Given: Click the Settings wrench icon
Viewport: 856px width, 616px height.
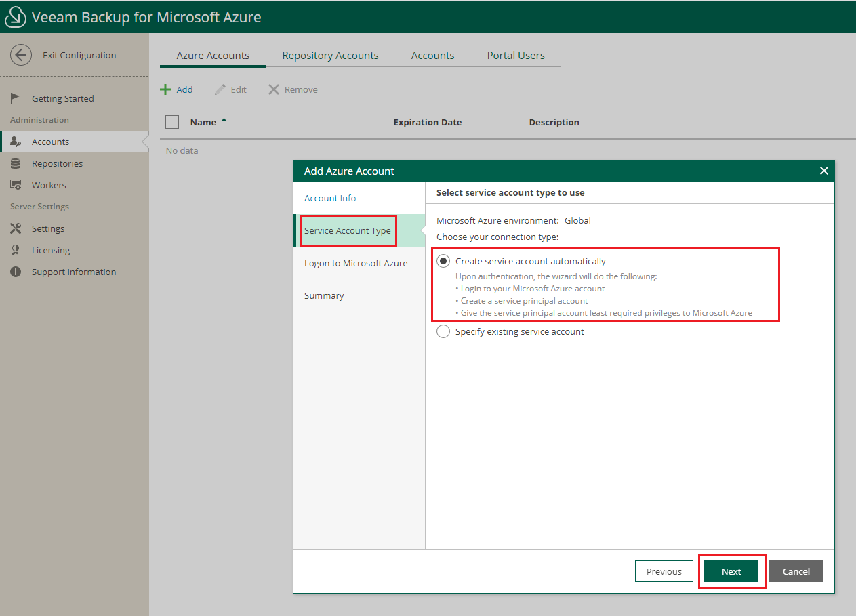Looking at the screenshot, I should pos(16,228).
